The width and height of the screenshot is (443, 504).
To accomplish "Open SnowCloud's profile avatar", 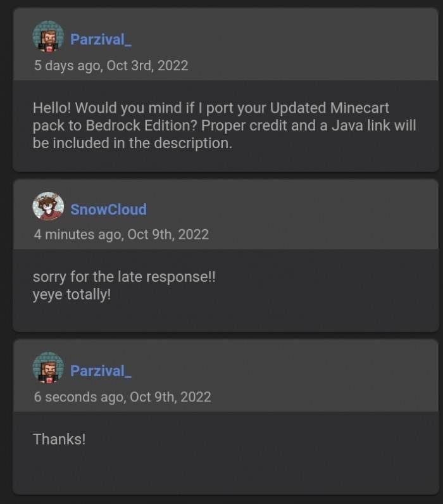I will coord(48,207).
